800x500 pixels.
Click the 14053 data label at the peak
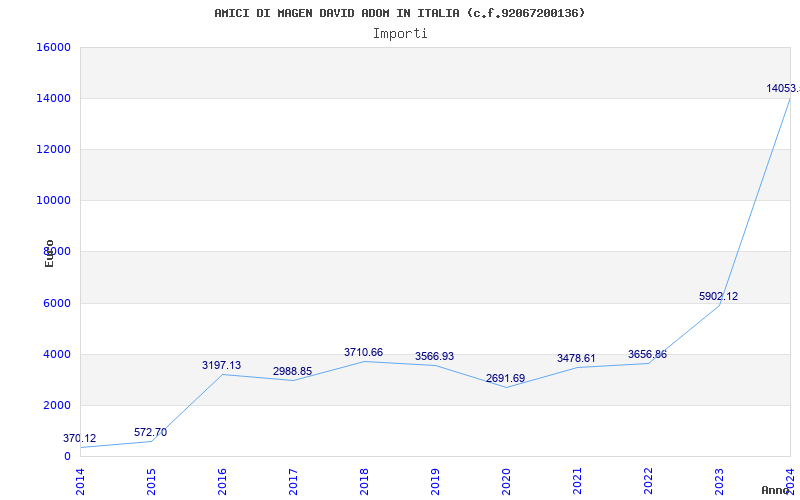click(783, 88)
